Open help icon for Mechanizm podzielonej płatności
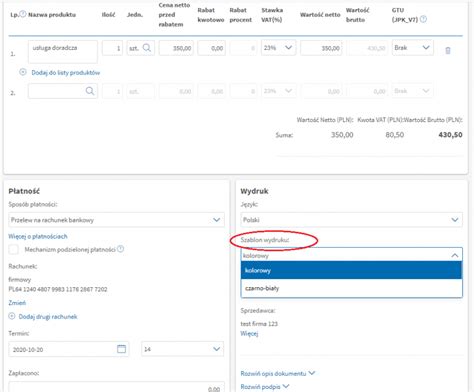 [x=121, y=249]
